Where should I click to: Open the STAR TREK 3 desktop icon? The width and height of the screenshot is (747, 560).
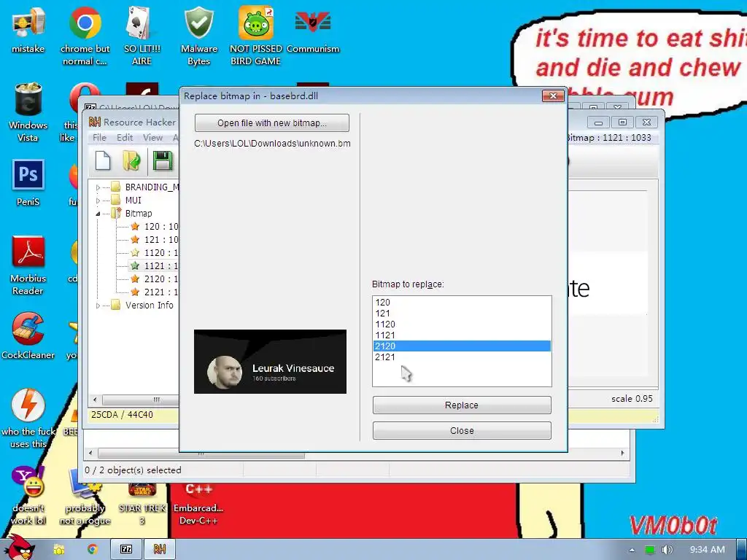tap(142, 502)
